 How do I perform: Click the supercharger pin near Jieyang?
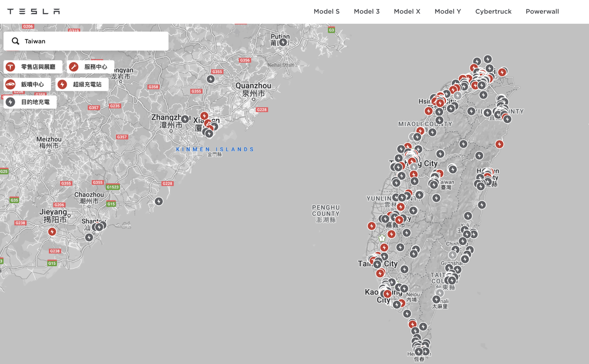point(52,232)
